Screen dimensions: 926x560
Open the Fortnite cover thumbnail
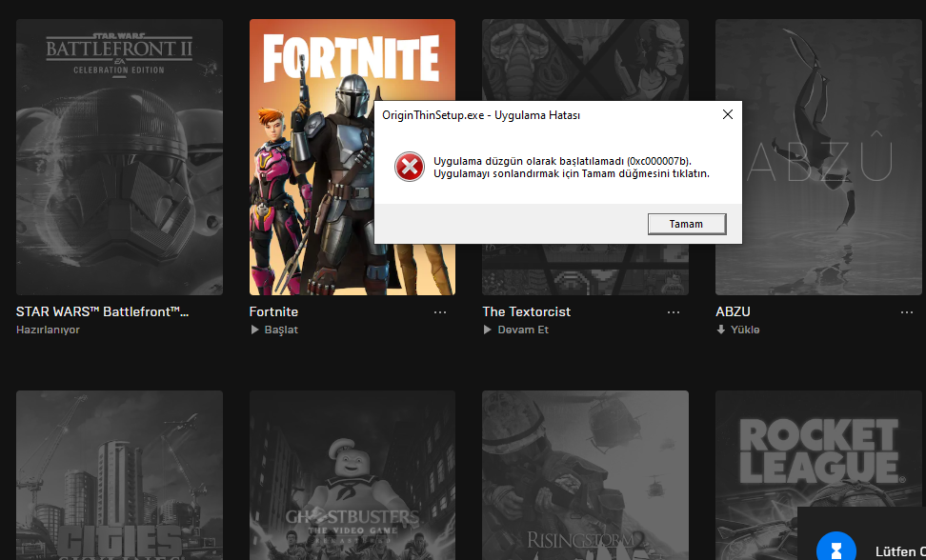[x=352, y=157]
